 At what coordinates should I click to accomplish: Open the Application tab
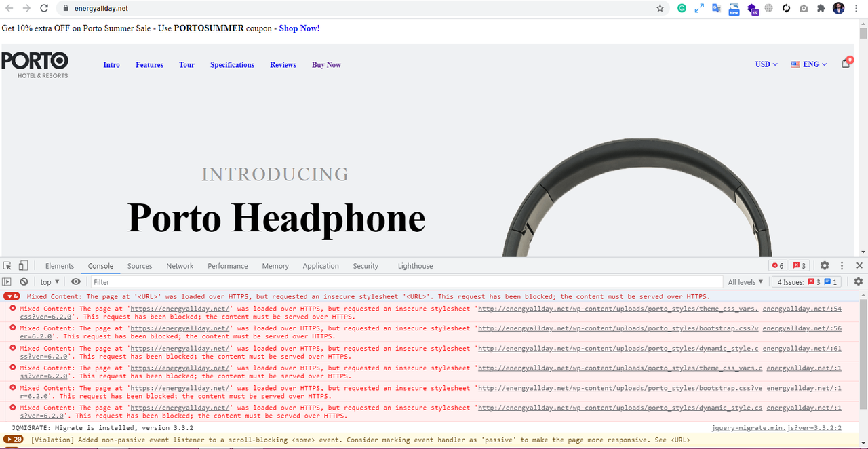(x=321, y=266)
